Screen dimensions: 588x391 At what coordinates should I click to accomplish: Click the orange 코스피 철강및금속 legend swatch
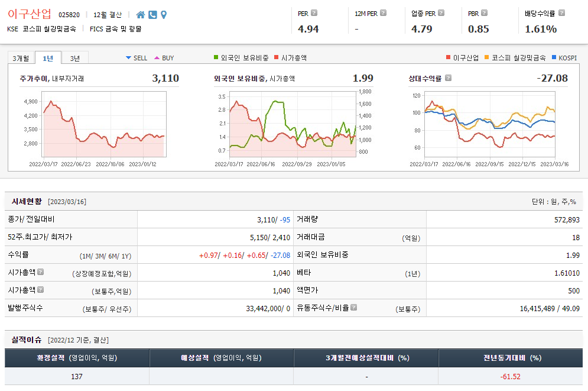pos(487,57)
